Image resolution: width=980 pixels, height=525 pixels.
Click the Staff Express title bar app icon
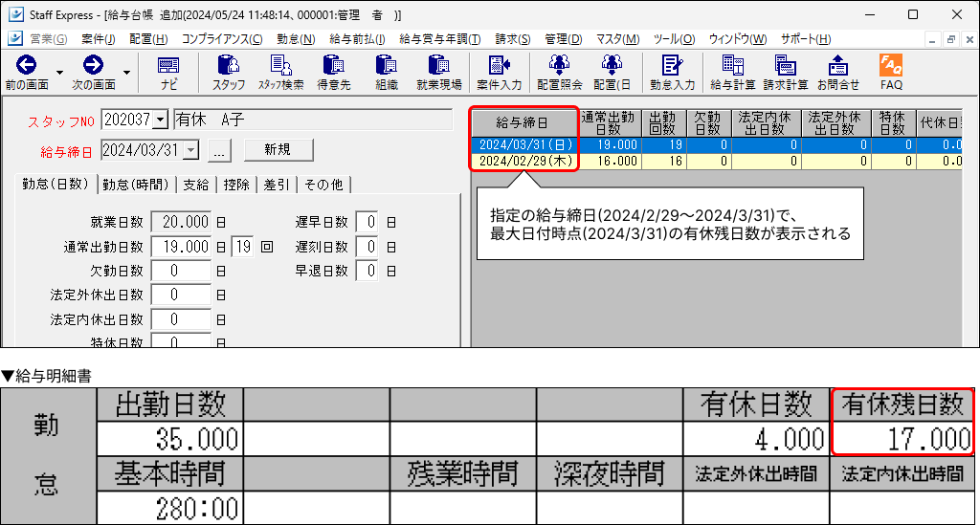click(15, 14)
